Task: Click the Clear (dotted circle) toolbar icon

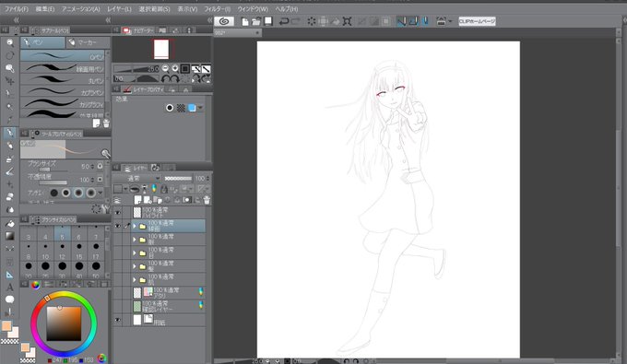Action: (x=311, y=21)
